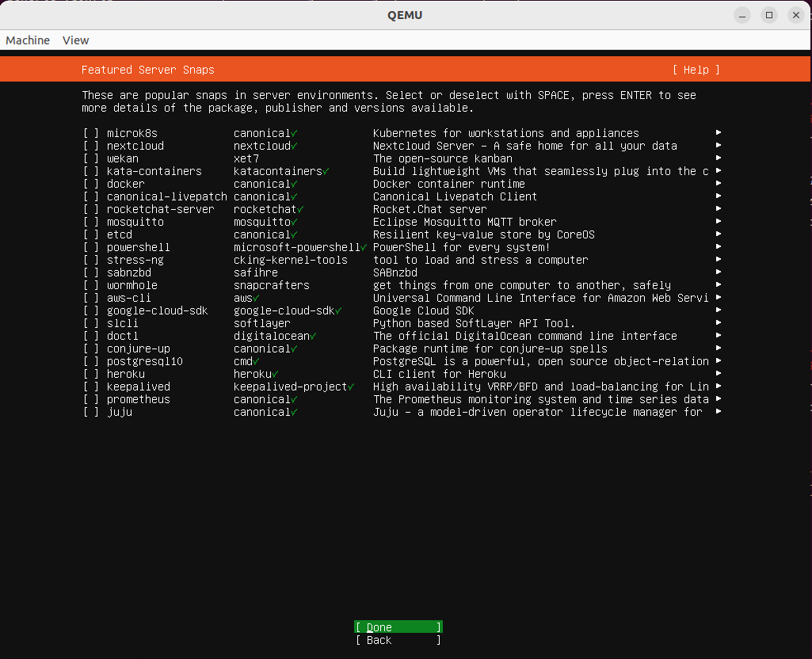The height and width of the screenshot is (659, 812).
Task: Expand details arrow for etcd row
Action: point(718,234)
